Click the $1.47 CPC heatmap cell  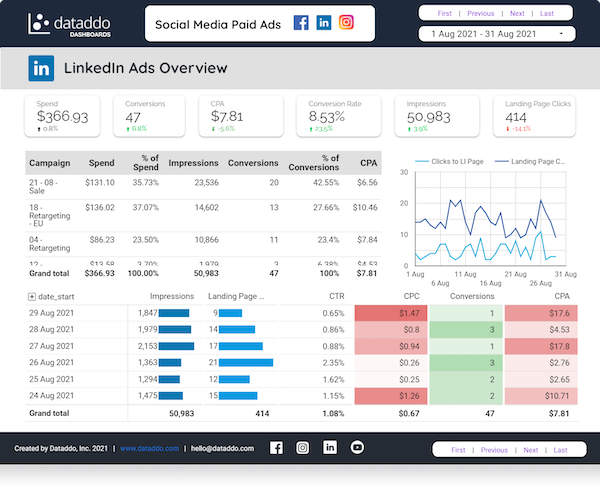pos(391,313)
